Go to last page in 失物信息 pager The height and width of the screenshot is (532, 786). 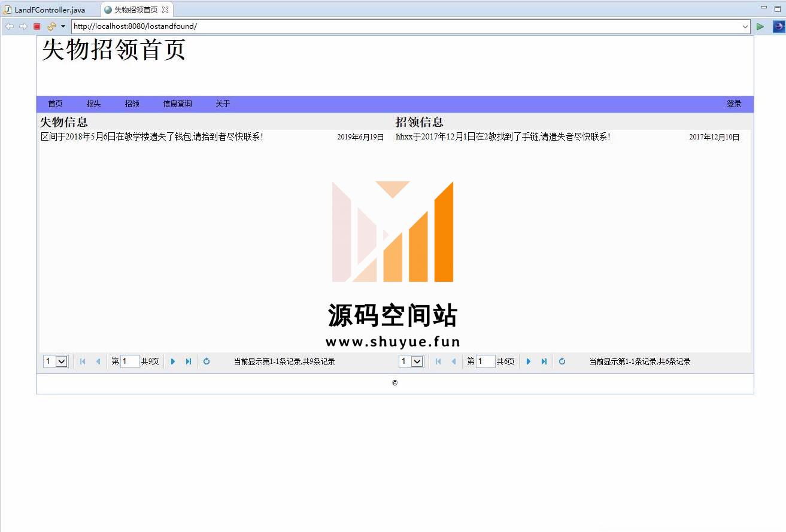[x=189, y=361]
